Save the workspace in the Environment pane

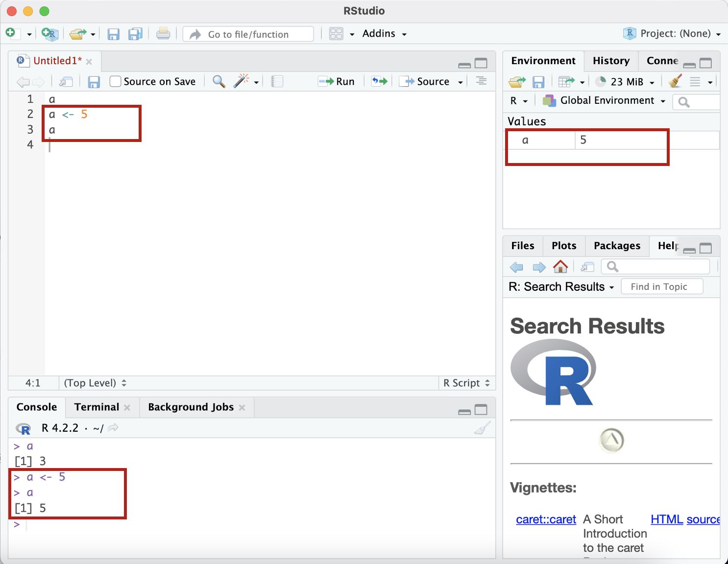tap(538, 82)
